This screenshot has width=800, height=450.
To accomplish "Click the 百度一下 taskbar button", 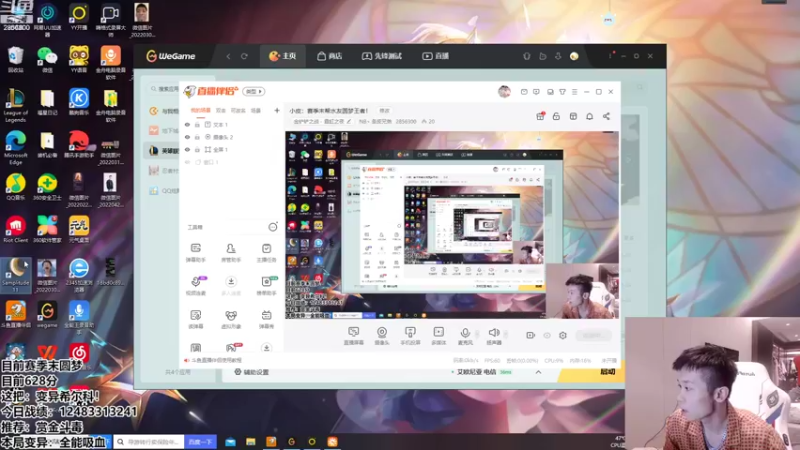I will [200, 442].
